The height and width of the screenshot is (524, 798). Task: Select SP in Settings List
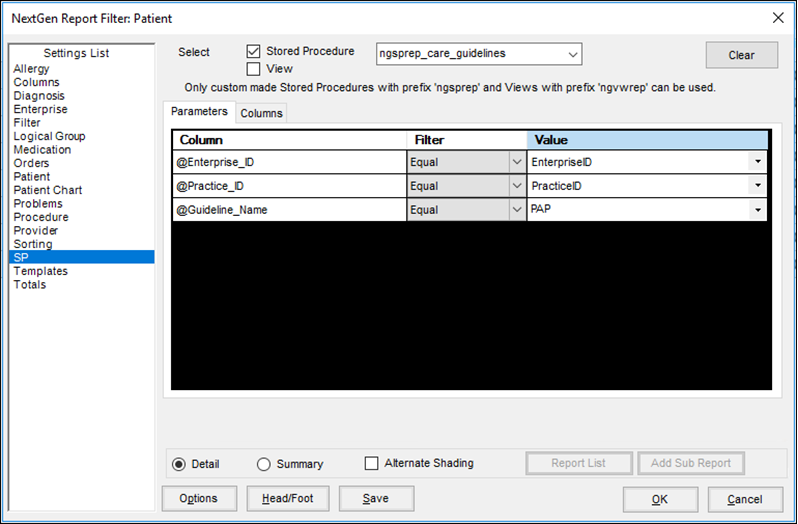coord(81,257)
